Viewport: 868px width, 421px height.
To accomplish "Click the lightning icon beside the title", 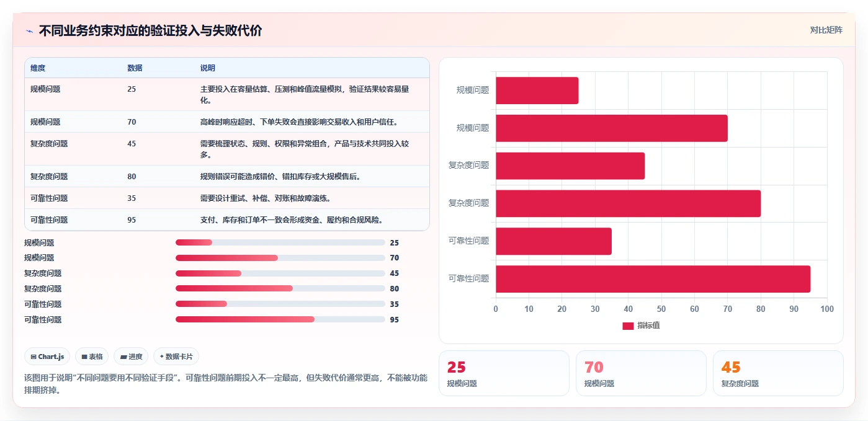I will [x=29, y=31].
